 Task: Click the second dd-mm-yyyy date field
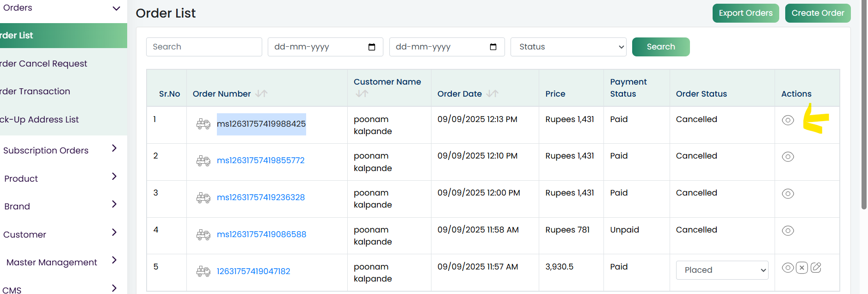447,47
